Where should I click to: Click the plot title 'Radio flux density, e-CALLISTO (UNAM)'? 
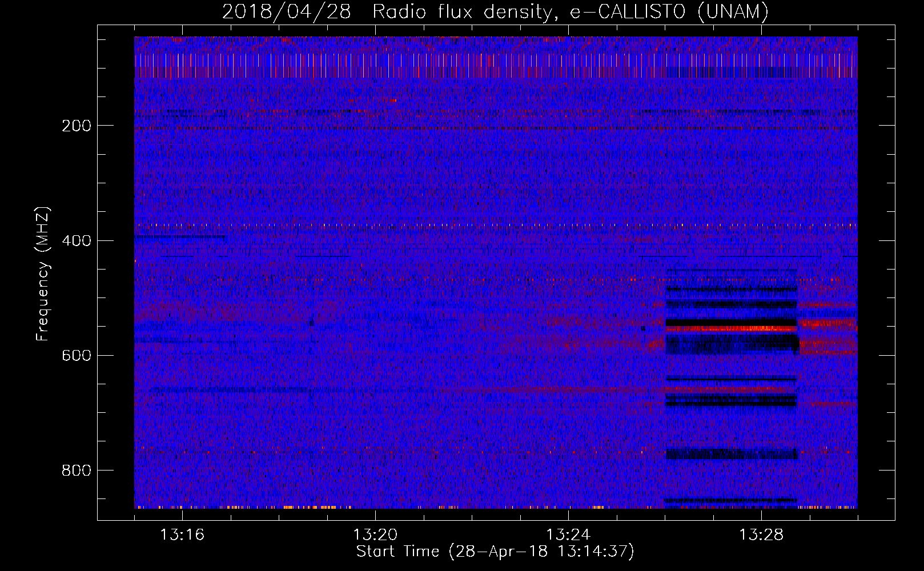click(x=571, y=11)
